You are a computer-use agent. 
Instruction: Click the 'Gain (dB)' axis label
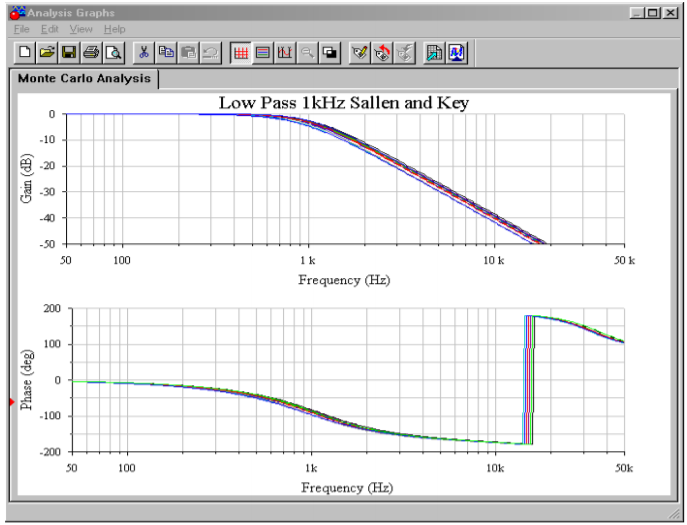pyautogui.click(x=26, y=178)
